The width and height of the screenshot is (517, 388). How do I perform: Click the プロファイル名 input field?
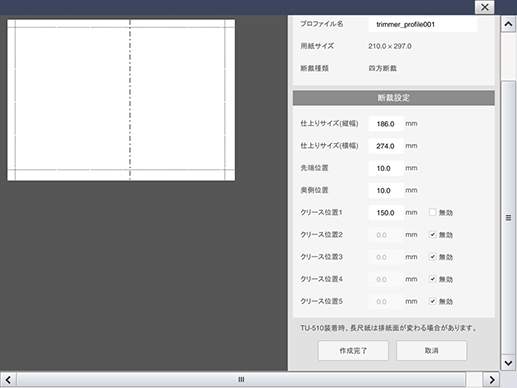[x=423, y=24]
